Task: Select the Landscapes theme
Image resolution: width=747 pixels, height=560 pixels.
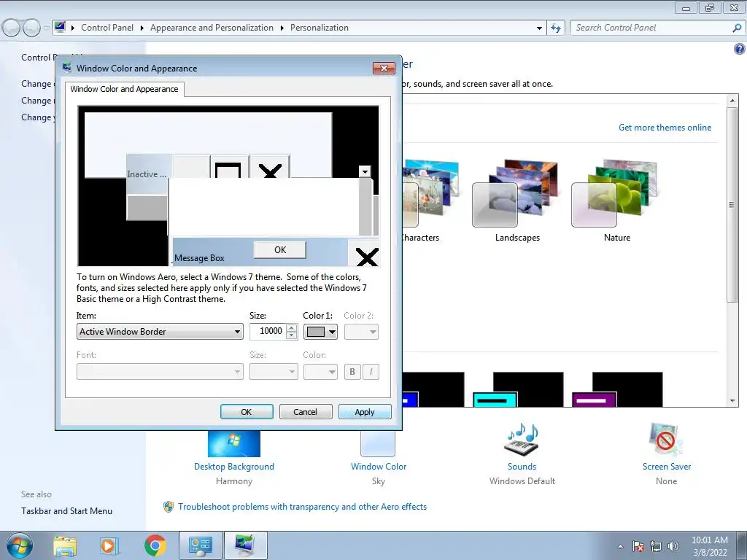Action: (x=516, y=200)
